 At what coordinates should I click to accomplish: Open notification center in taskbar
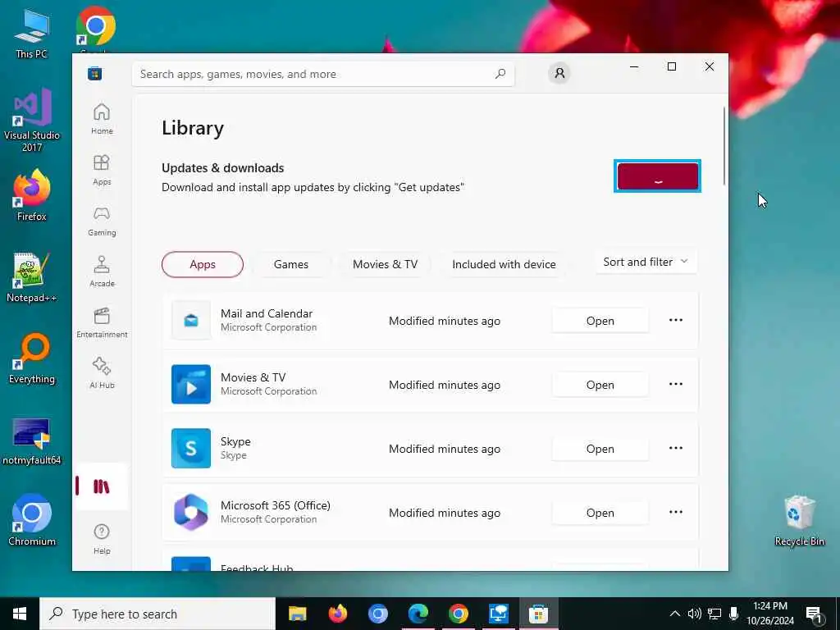[x=814, y=614]
